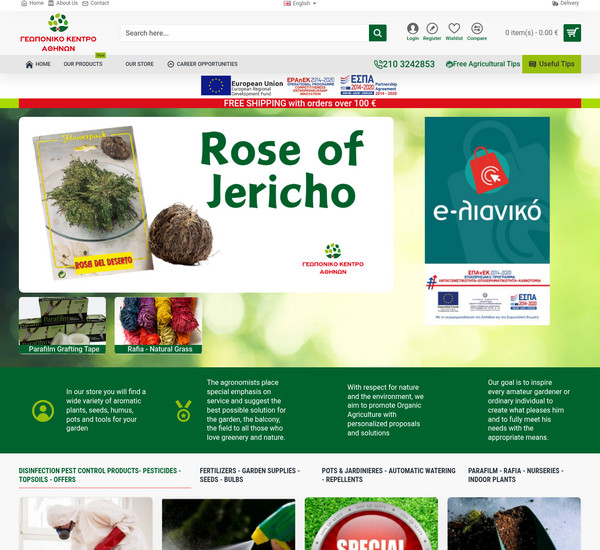Open the Parafilm Grafting Tape thumbnail

62,325
